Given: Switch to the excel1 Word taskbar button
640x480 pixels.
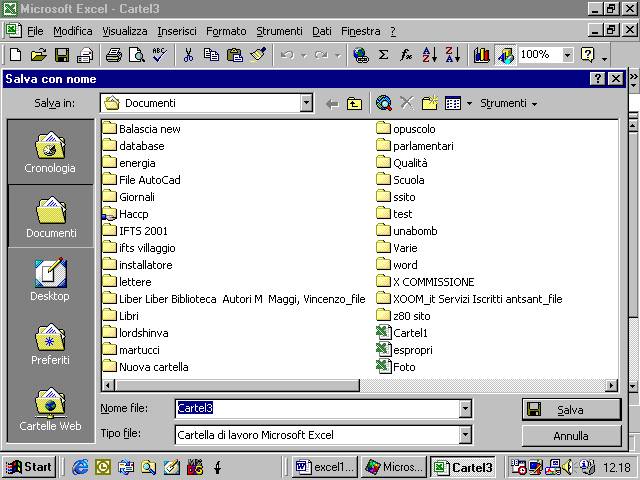Looking at the screenshot, I should point(325,467).
